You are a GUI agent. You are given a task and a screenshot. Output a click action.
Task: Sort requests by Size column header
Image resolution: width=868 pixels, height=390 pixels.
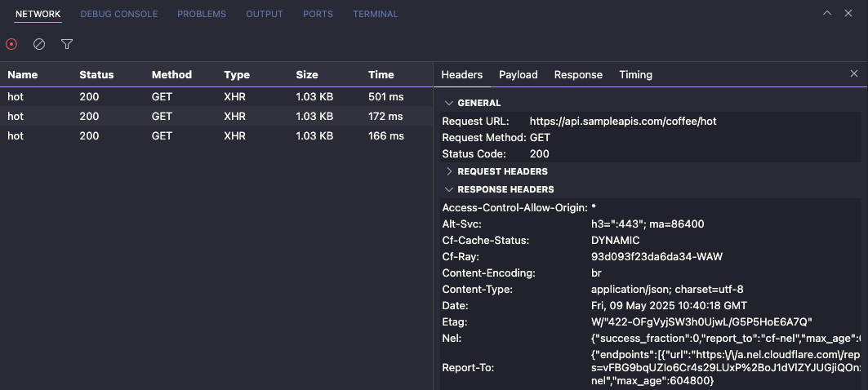pos(307,74)
